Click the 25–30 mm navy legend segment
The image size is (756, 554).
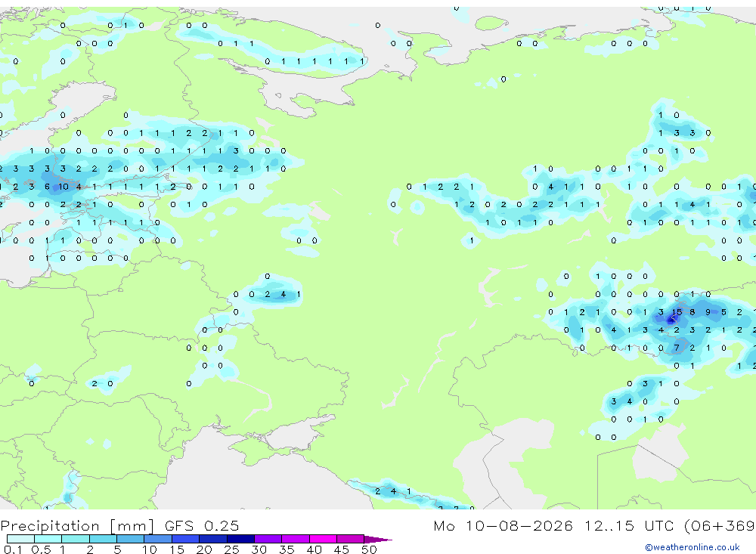click(x=240, y=539)
